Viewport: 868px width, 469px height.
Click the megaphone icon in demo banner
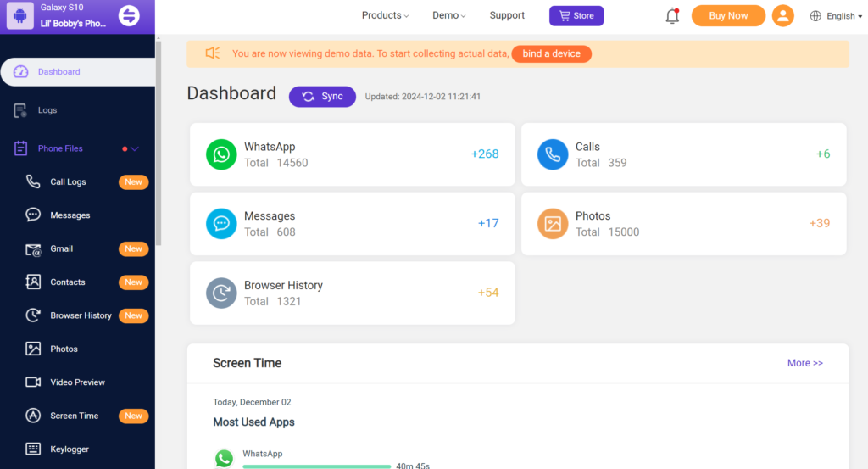213,53
